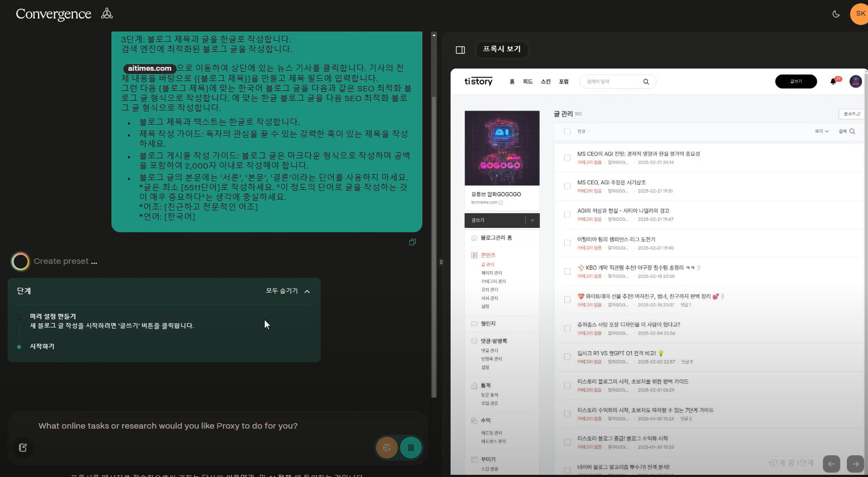Click the black 글쓰기 button in header
This screenshot has width=868, height=477.
point(796,82)
